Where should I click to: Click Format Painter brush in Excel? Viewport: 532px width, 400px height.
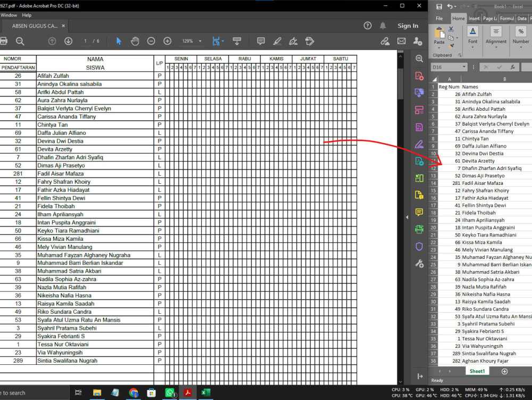451,46
